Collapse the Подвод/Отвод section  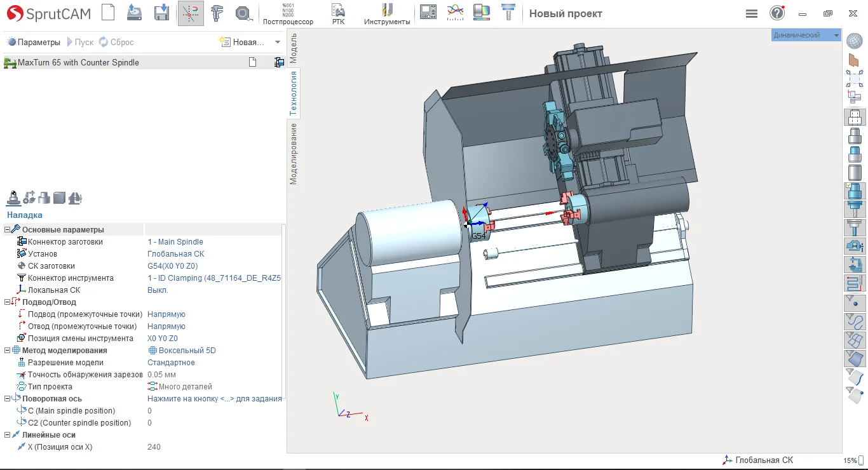8,302
